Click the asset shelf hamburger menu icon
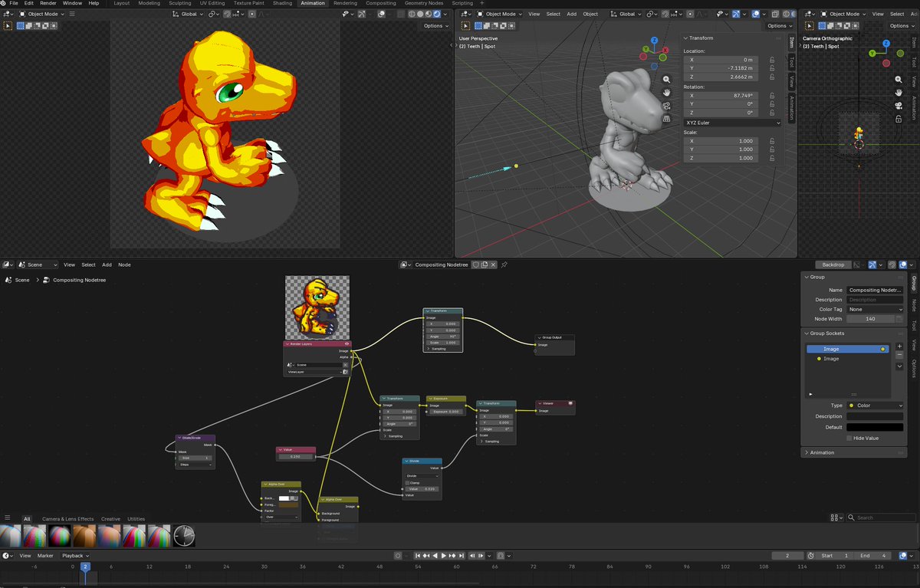Image resolution: width=920 pixels, height=588 pixels. pyautogui.click(x=8, y=518)
